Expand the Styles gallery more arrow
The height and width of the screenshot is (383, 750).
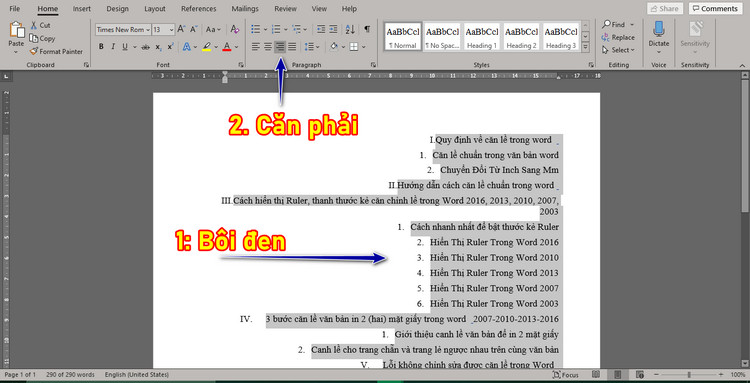pos(585,47)
